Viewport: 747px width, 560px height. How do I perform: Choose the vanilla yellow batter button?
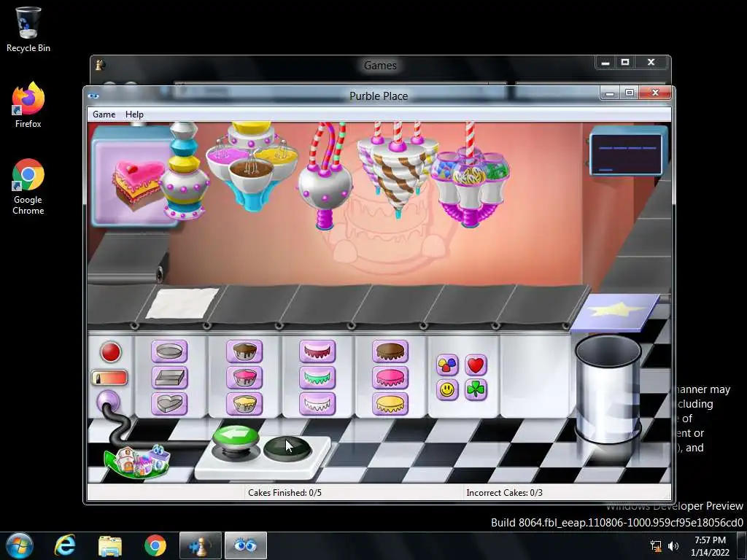tap(244, 404)
